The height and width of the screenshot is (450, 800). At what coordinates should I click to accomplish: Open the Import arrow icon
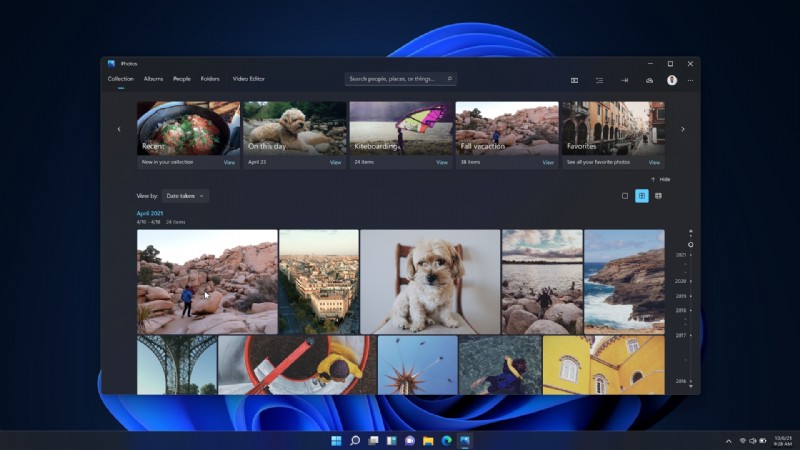pos(624,80)
